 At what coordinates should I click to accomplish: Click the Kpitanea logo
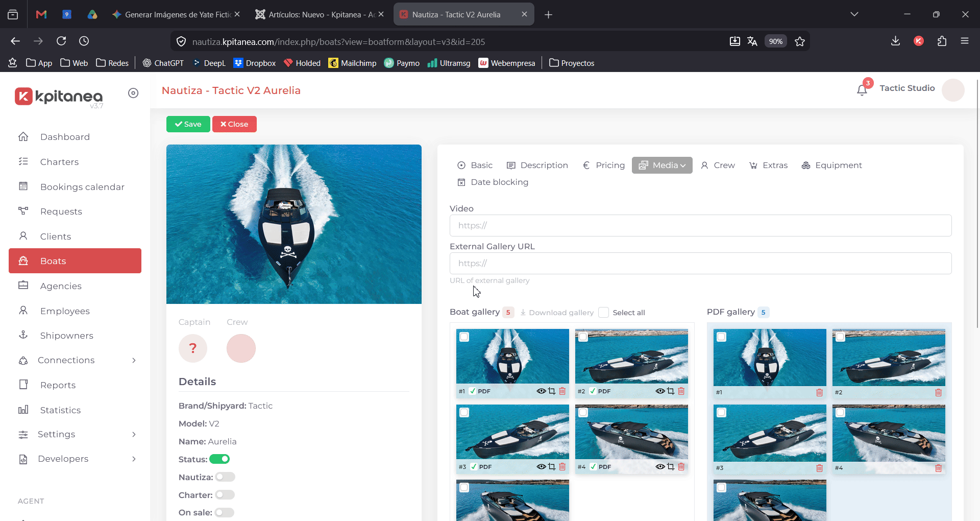pyautogui.click(x=59, y=97)
